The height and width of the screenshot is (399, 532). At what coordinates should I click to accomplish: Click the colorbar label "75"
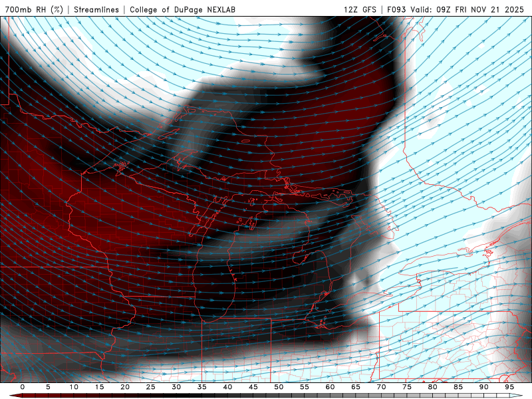[x=407, y=387]
